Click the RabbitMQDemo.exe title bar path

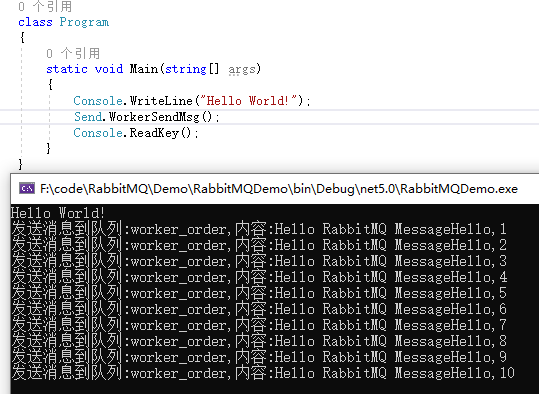click(279, 189)
